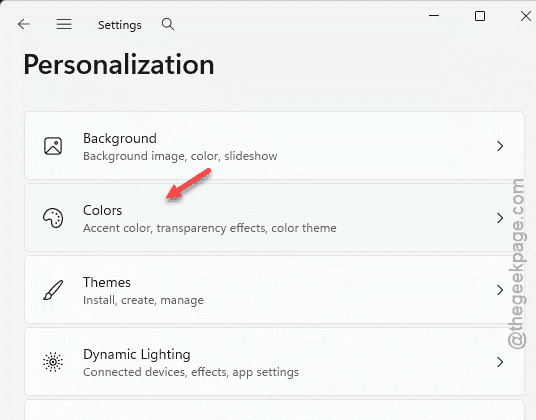The height and width of the screenshot is (420, 536).
Task: Go back using the back arrow
Action: pyautogui.click(x=24, y=24)
